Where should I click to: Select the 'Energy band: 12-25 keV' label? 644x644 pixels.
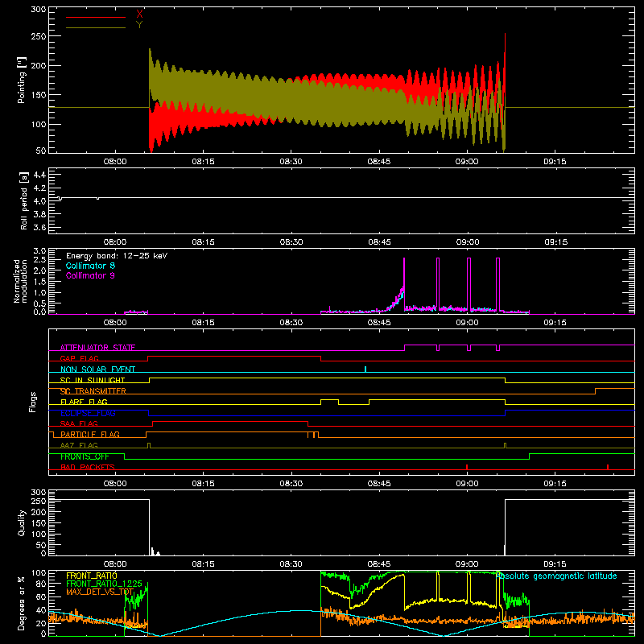click(x=117, y=256)
